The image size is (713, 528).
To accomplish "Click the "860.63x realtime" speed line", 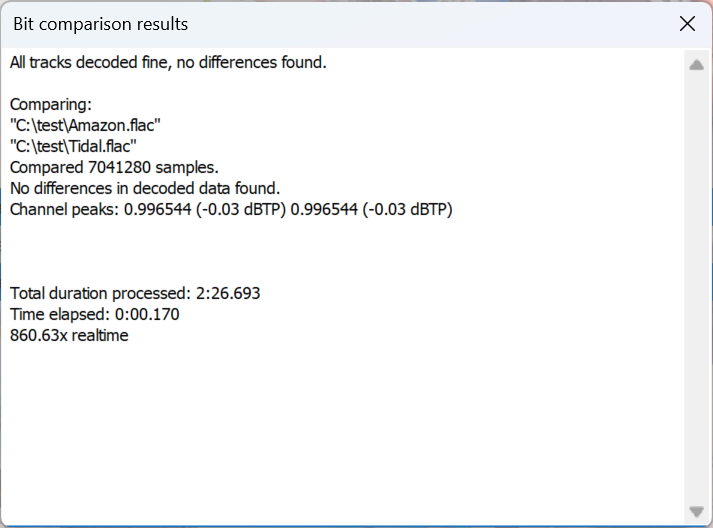I will [x=69, y=335].
